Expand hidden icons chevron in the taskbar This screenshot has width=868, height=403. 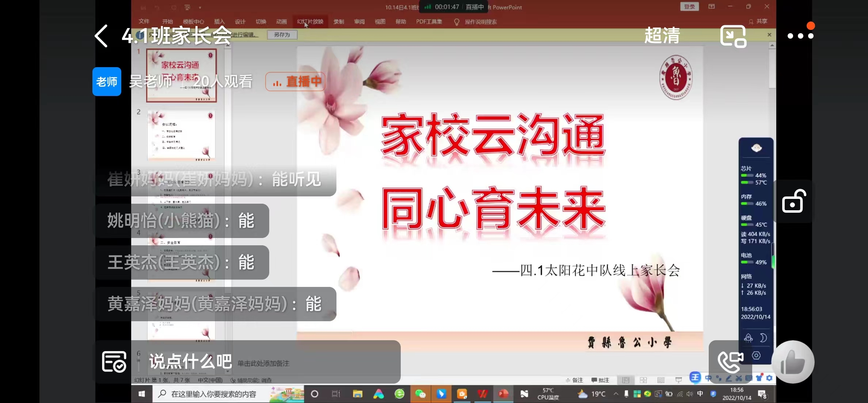616,394
